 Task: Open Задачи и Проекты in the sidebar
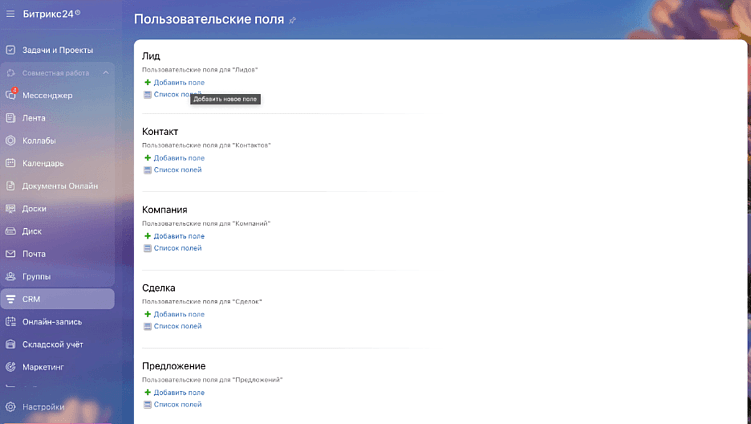[x=57, y=50]
